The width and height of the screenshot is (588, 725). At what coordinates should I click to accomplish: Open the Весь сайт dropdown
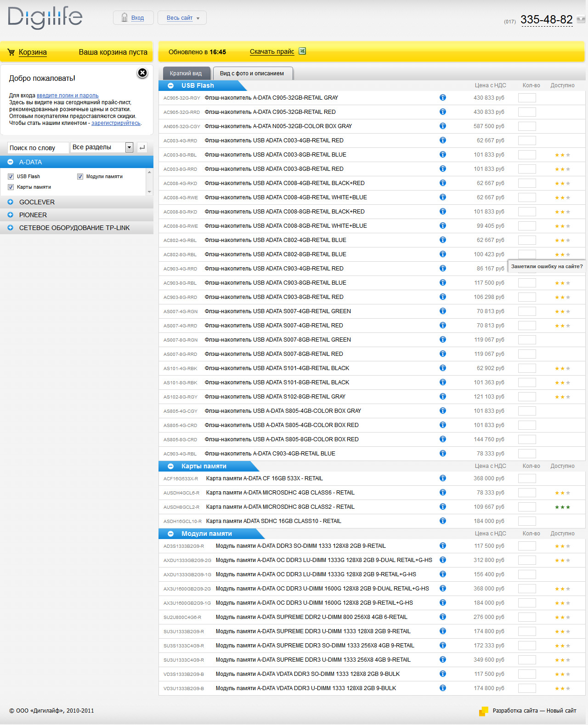click(x=182, y=18)
